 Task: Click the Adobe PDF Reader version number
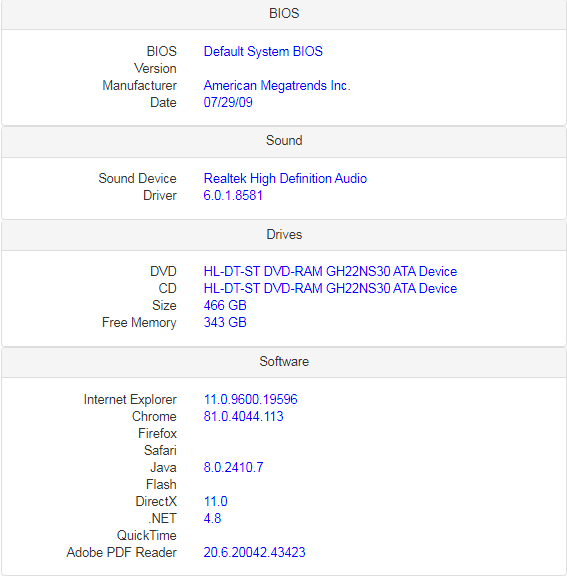click(x=254, y=553)
